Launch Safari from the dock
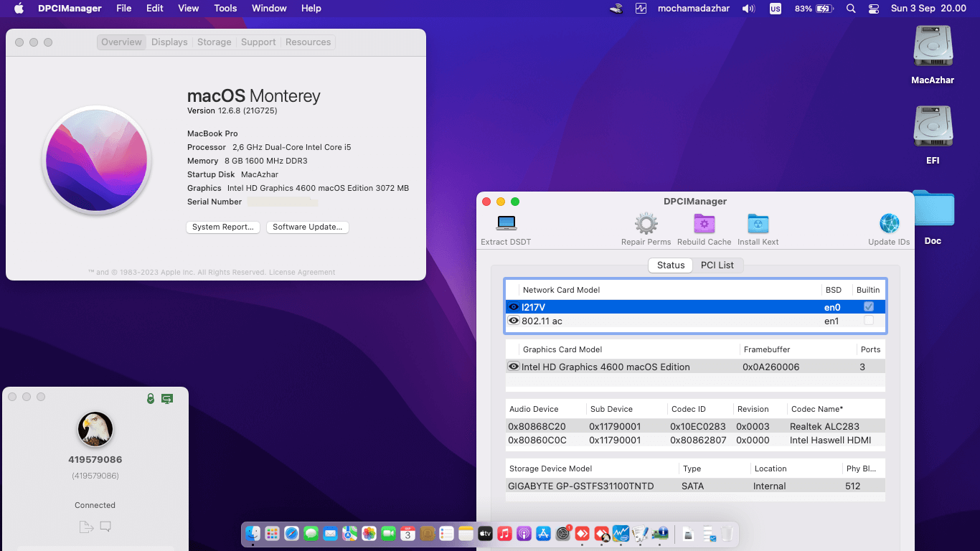The image size is (980, 551). (x=291, y=533)
